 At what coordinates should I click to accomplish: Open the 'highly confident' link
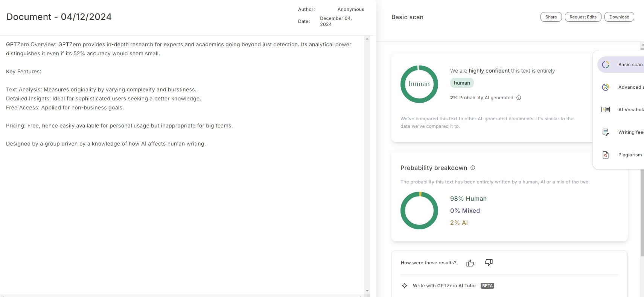pyautogui.click(x=489, y=71)
